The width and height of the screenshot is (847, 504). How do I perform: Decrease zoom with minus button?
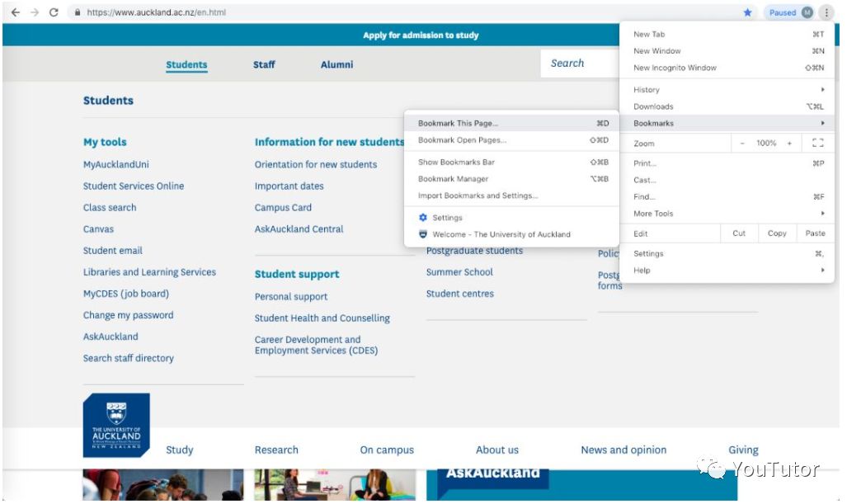(x=742, y=144)
